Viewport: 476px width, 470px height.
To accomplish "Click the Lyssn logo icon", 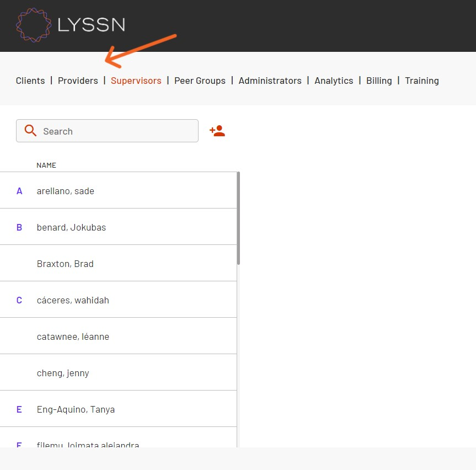I will point(33,24).
